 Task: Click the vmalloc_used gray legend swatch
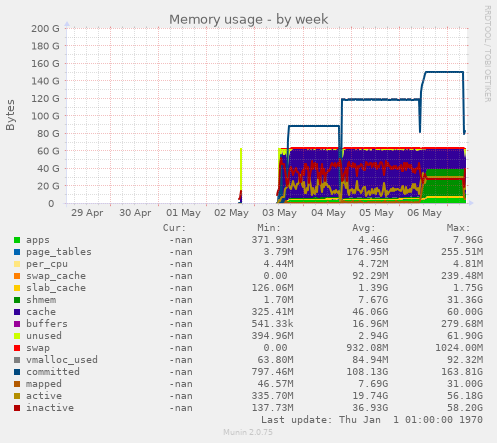point(17,360)
